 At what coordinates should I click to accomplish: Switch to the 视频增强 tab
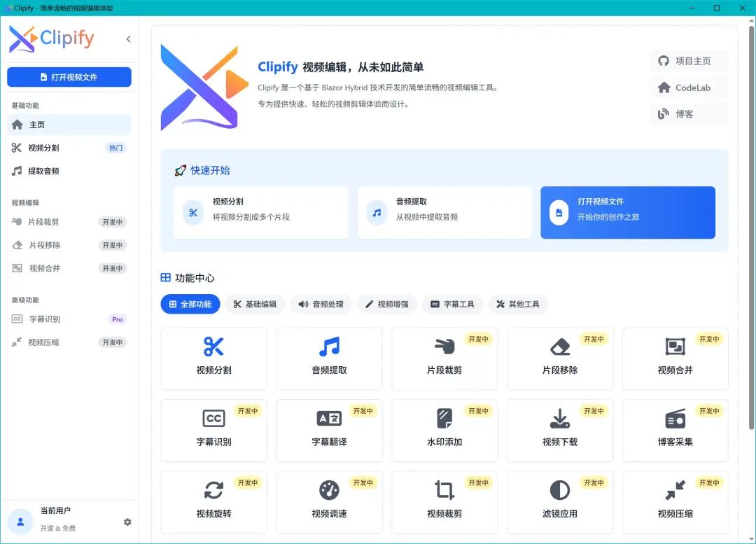[386, 305]
